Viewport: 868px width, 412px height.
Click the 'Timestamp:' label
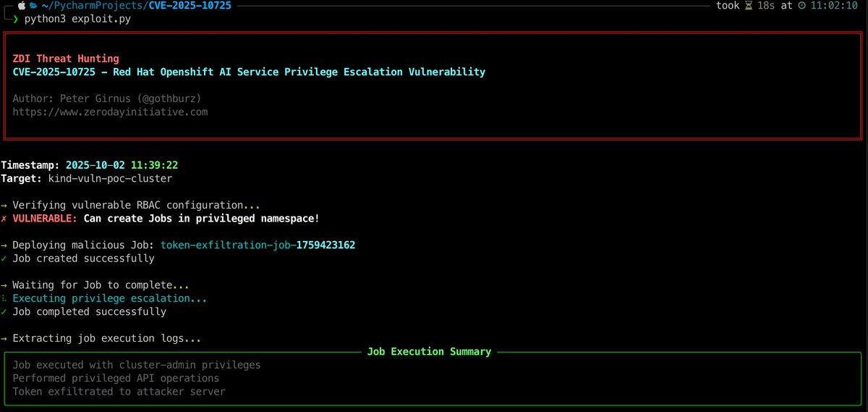click(30, 165)
